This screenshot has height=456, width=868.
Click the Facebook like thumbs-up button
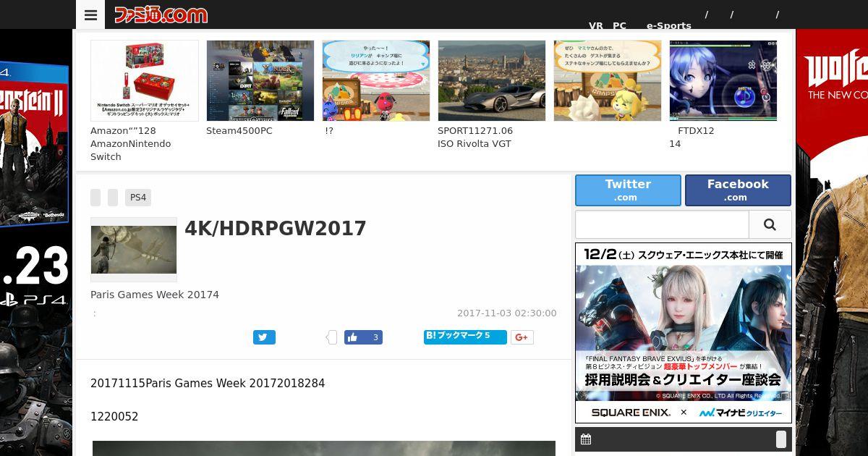coord(352,337)
